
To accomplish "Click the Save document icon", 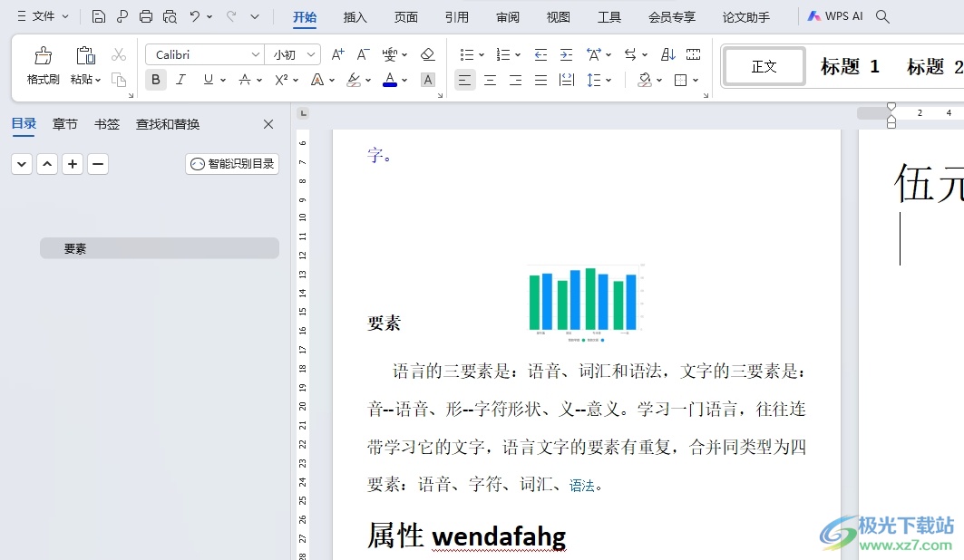I will [x=98, y=16].
